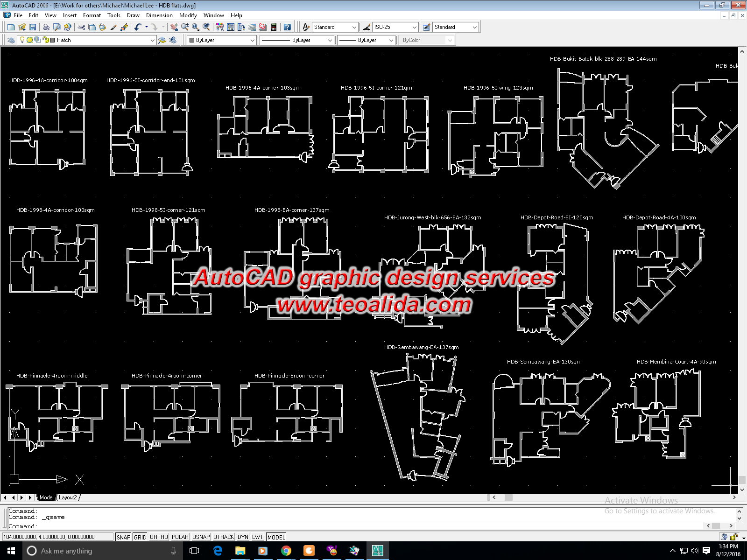Click Make Object's Layer Current icon

pyautogui.click(x=162, y=40)
